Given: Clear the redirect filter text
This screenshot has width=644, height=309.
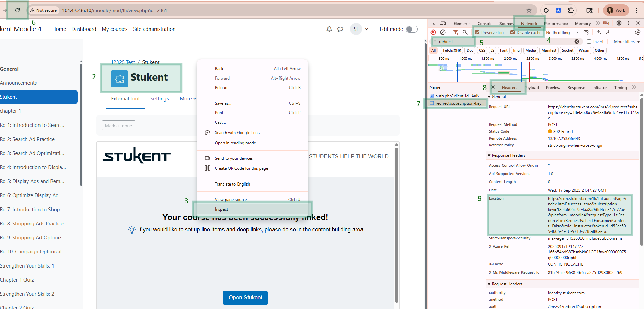Looking at the screenshot, I should [x=577, y=41].
